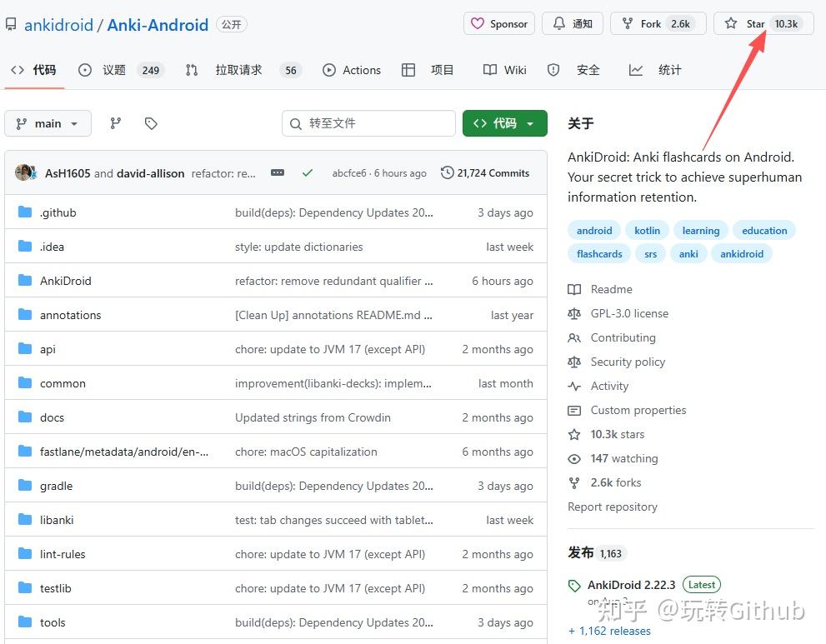Click the kotlin topic tag
826x644 pixels.
(x=647, y=230)
